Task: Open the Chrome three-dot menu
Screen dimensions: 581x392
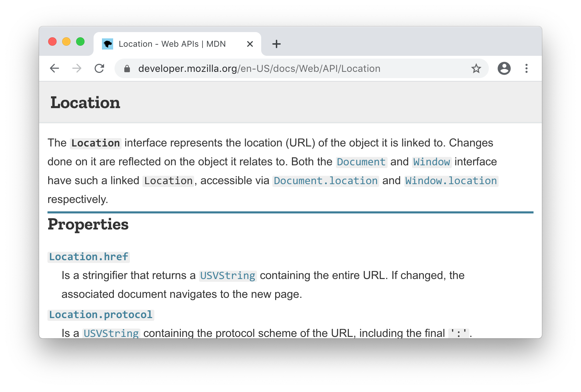Action: pyautogui.click(x=526, y=68)
